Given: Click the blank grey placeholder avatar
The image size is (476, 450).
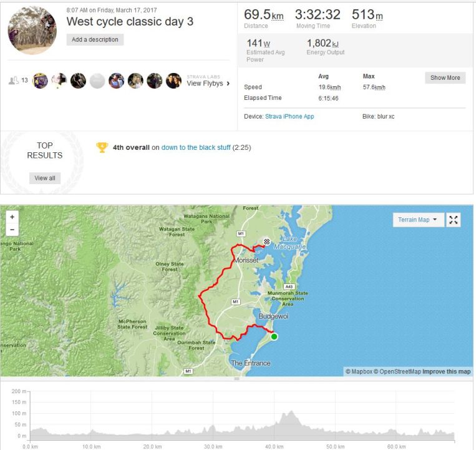Looking at the screenshot, I should [x=97, y=81].
